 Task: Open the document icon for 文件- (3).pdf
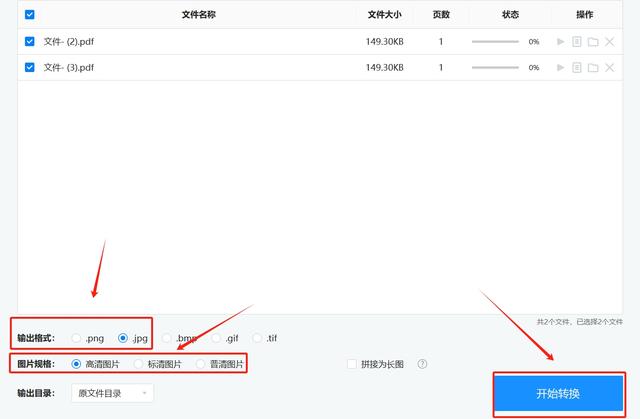tap(577, 67)
